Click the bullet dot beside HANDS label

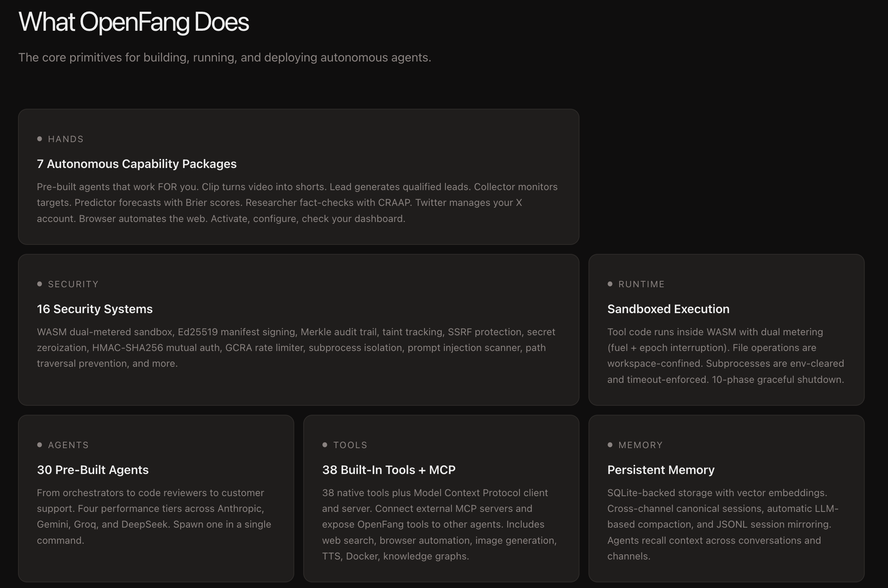(x=39, y=139)
